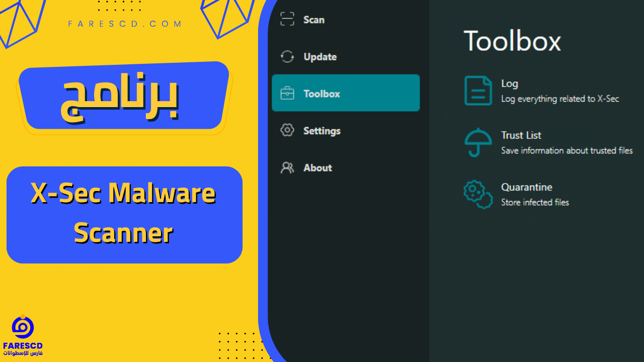Click the Log document icon
This screenshot has width=644, height=362.
[478, 90]
